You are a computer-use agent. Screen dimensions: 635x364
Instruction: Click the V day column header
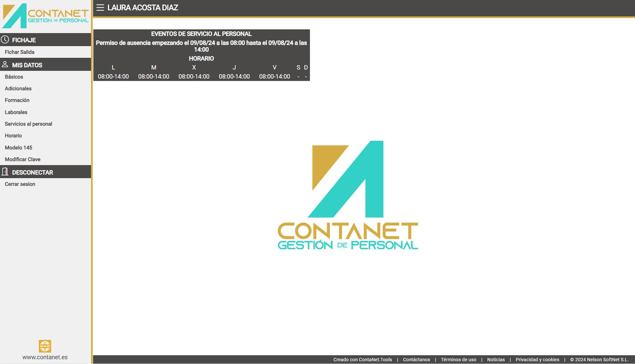click(x=275, y=68)
